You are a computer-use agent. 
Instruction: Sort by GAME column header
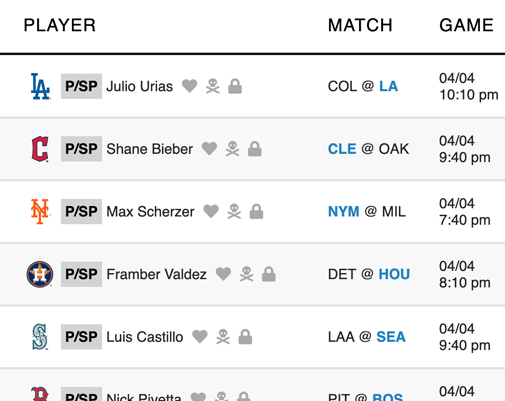pos(466,25)
